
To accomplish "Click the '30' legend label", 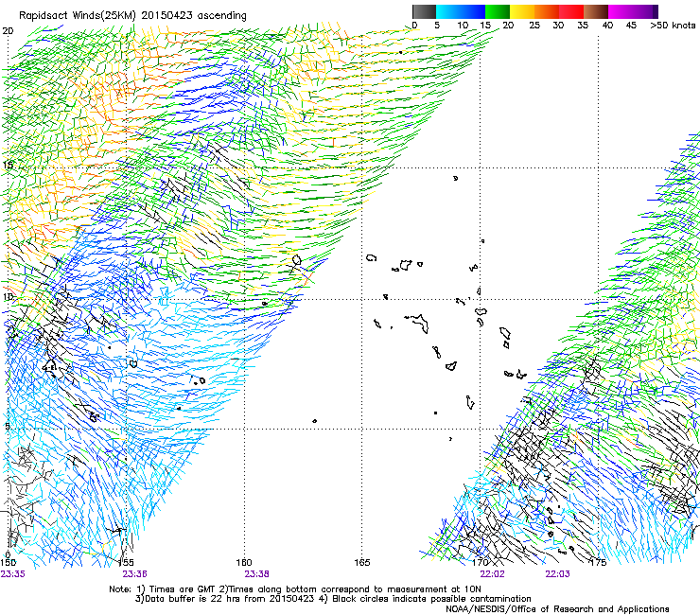I will 558,26.
